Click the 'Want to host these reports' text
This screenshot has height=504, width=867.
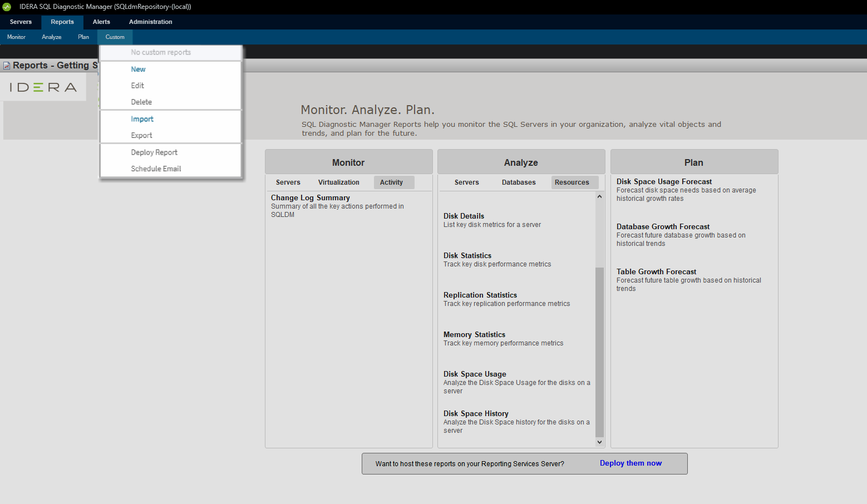point(470,464)
